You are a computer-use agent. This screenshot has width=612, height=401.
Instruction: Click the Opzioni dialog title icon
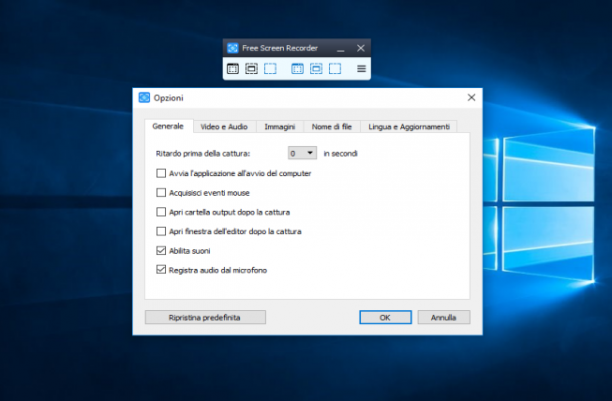point(144,97)
